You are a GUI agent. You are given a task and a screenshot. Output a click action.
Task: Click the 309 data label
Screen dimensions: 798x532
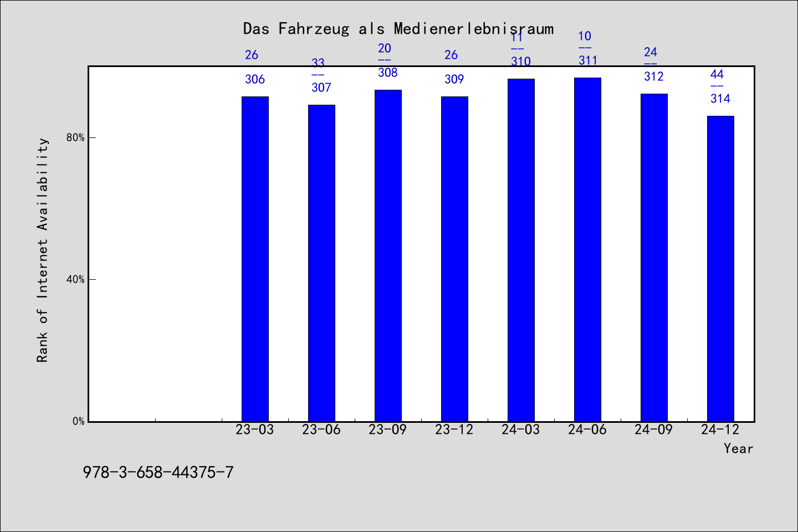[454, 79]
